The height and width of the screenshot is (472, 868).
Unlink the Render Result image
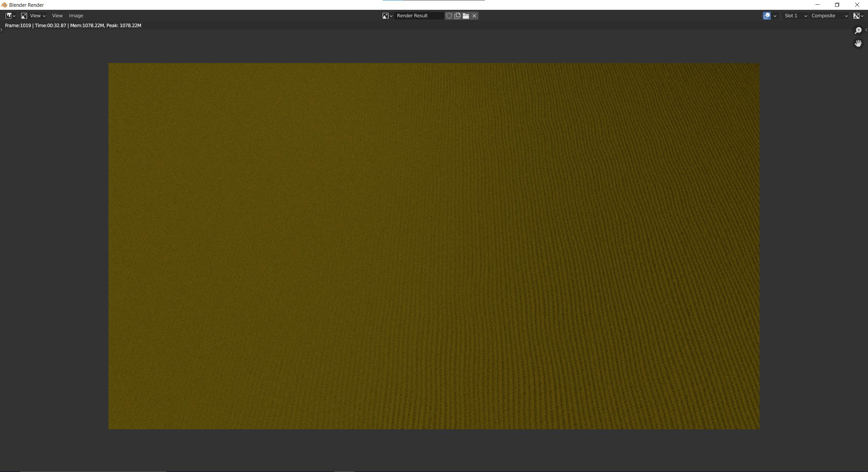click(x=474, y=16)
